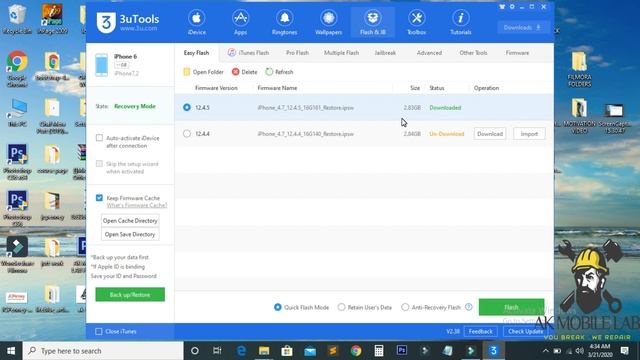Click the green Flash button
640x360 pixels.
(x=511, y=307)
